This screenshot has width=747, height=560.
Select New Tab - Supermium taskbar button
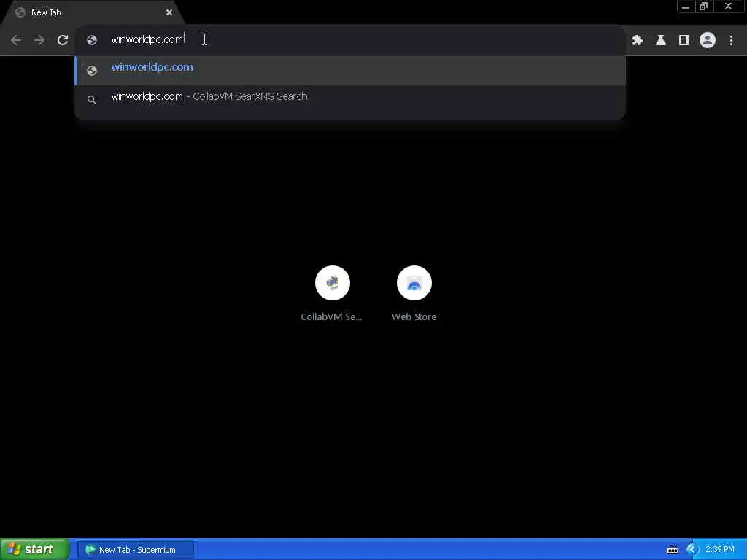(136, 550)
